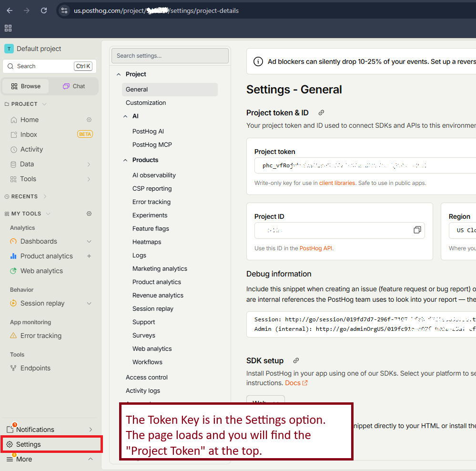Screen dimensions: 476x471
Task: Copy the Project ID value
Action: pos(417,230)
